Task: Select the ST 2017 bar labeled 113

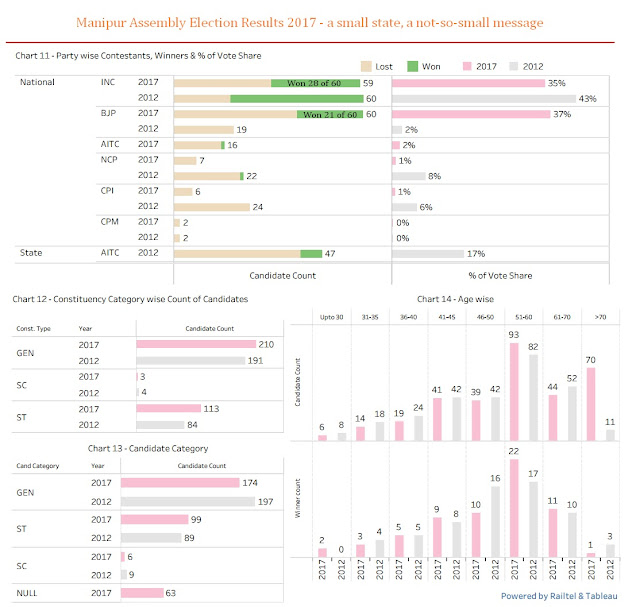Action: (x=169, y=408)
